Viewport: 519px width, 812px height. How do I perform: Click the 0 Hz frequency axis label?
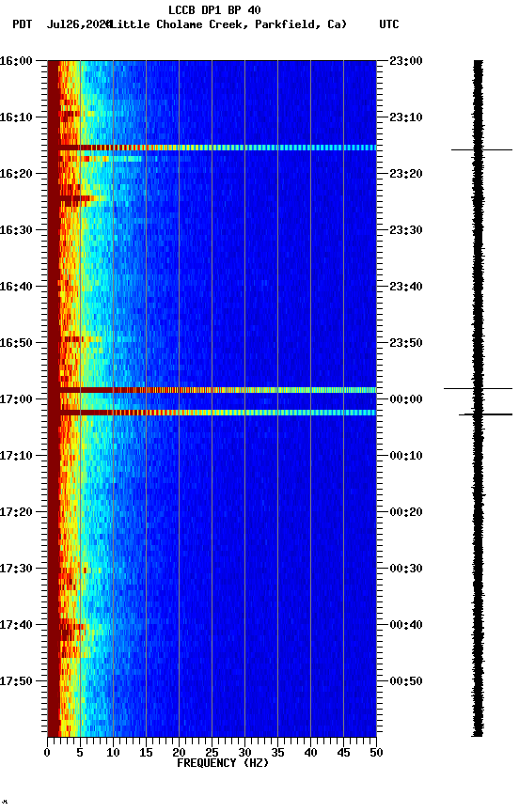coord(47,753)
